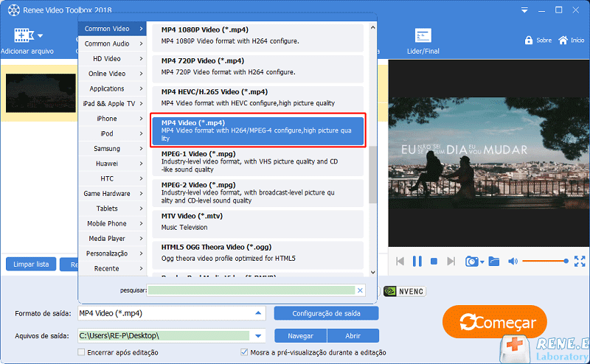Expand the Huawei submenu arrow

pos(141,164)
